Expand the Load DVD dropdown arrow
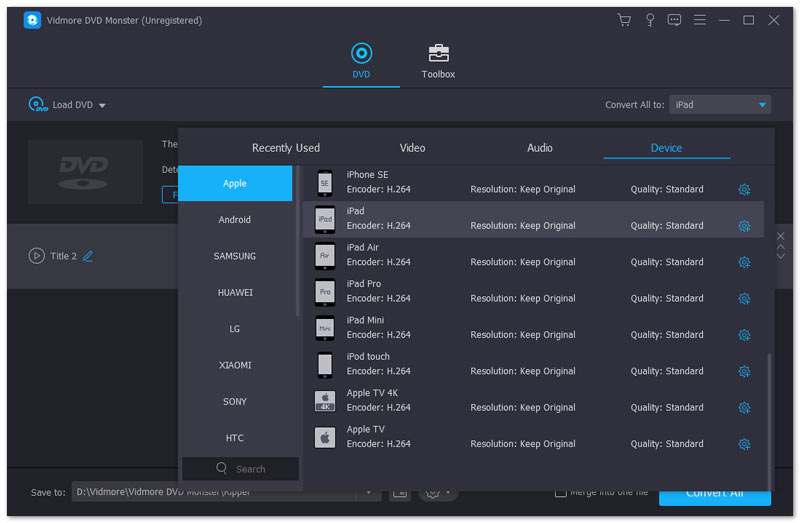The height and width of the screenshot is (523, 800). [x=102, y=105]
